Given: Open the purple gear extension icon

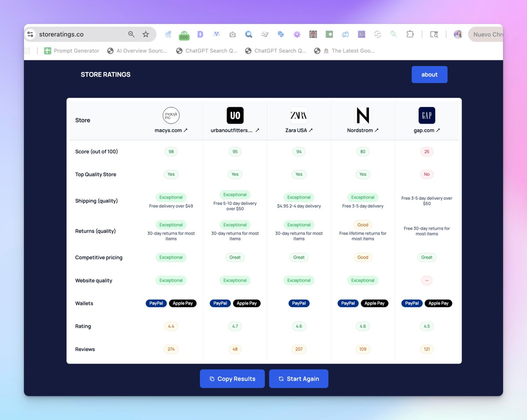Looking at the screenshot, I should pos(297,34).
